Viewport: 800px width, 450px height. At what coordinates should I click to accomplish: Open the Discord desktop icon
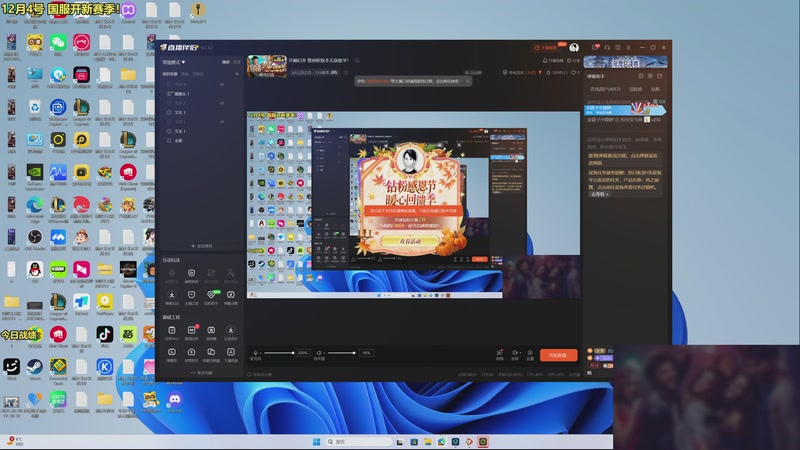[x=174, y=401]
